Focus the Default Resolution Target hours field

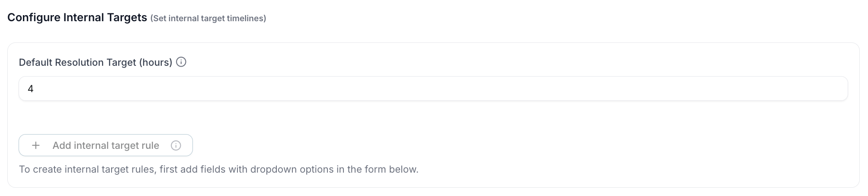(432, 89)
